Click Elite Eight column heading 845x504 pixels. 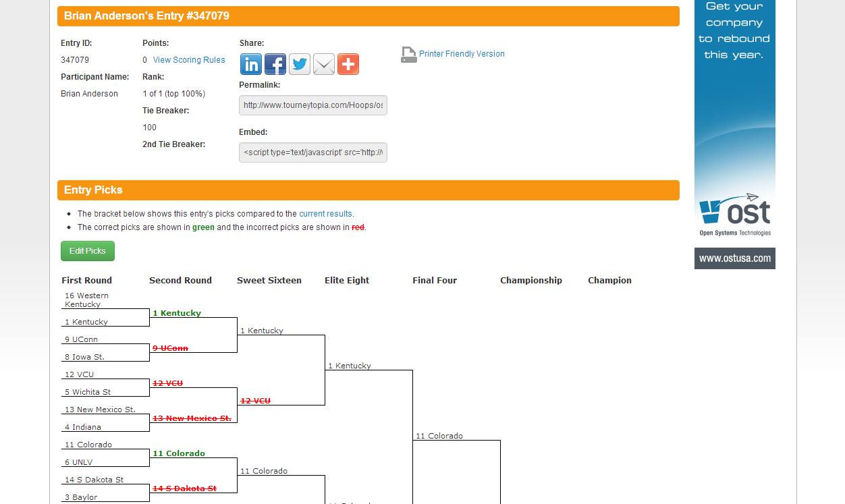click(x=347, y=281)
